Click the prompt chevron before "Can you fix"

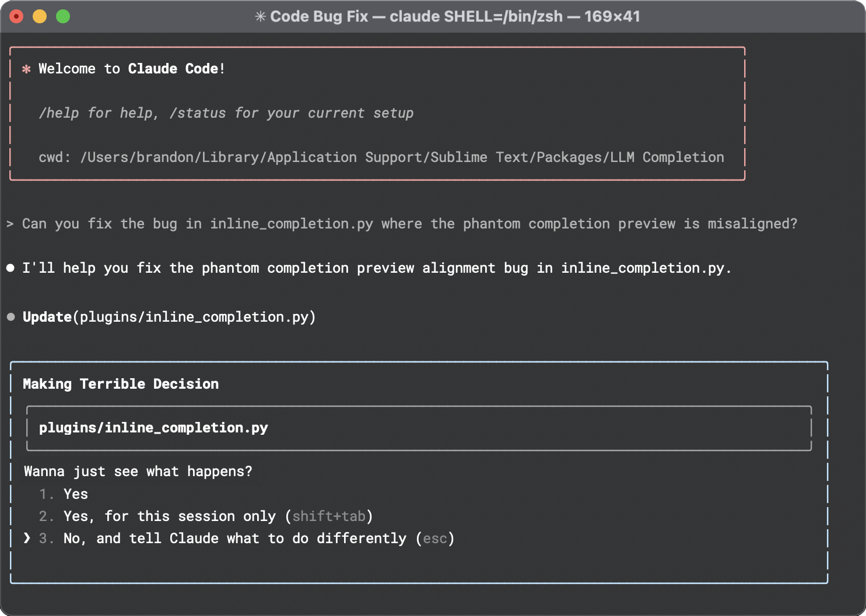(10, 224)
